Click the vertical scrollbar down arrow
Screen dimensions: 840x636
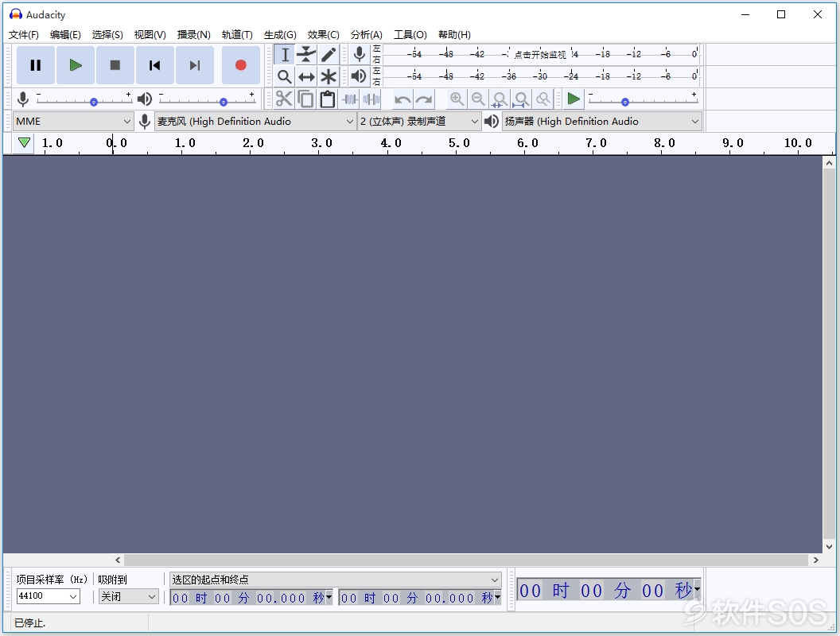point(829,547)
